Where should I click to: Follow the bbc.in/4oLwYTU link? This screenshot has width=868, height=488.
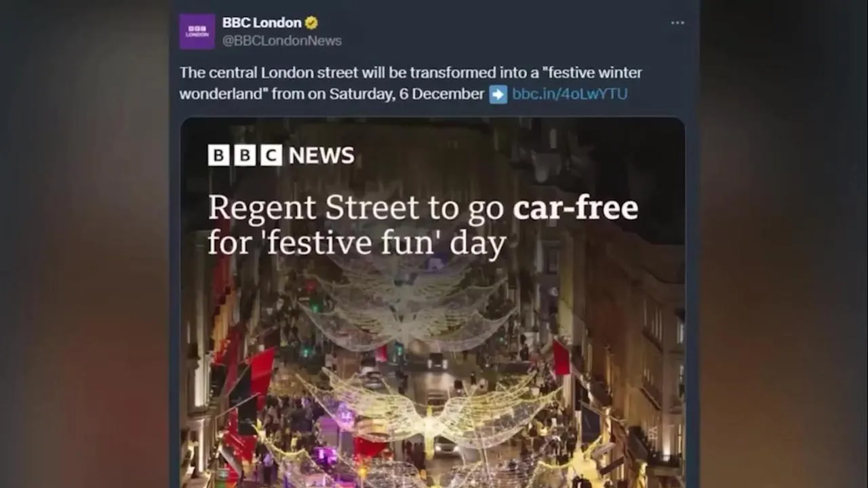[x=570, y=94]
